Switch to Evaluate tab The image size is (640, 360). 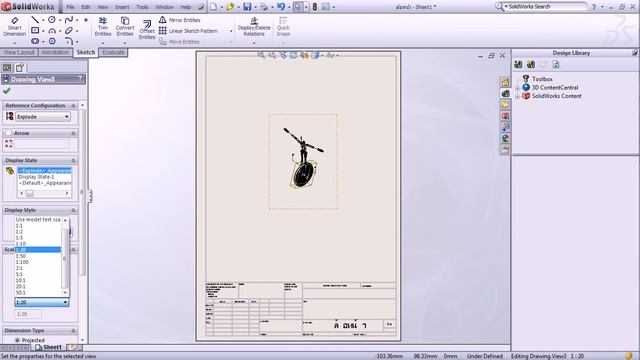pyautogui.click(x=113, y=52)
